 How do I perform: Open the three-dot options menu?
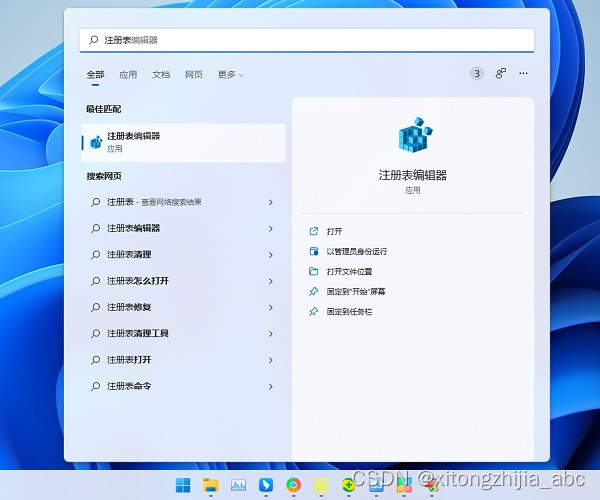click(523, 73)
